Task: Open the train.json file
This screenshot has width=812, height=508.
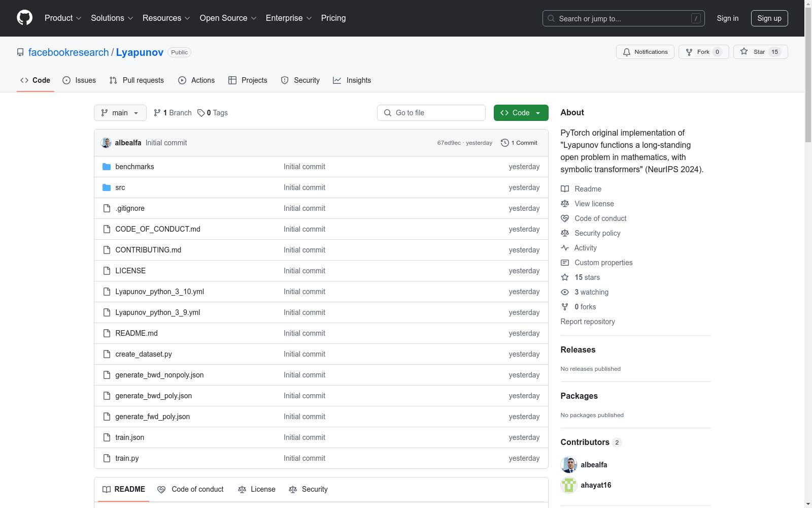Action: [130, 437]
